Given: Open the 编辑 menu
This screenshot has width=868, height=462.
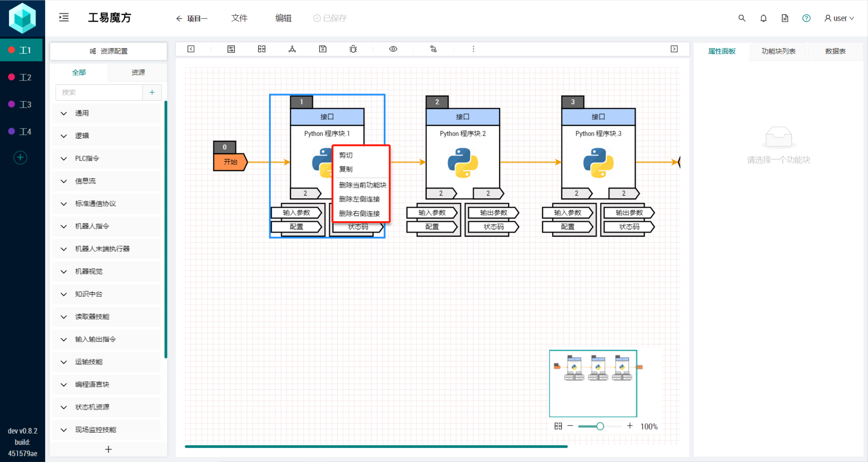Looking at the screenshot, I should (x=283, y=18).
